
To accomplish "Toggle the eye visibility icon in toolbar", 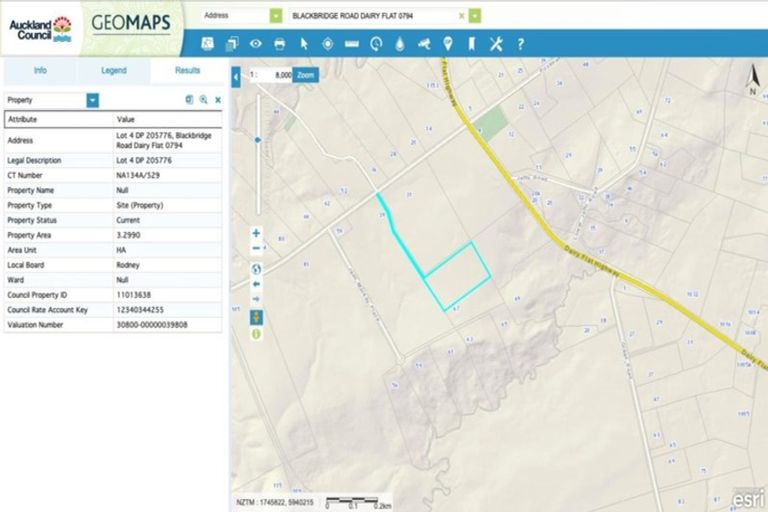I will [x=255, y=44].
